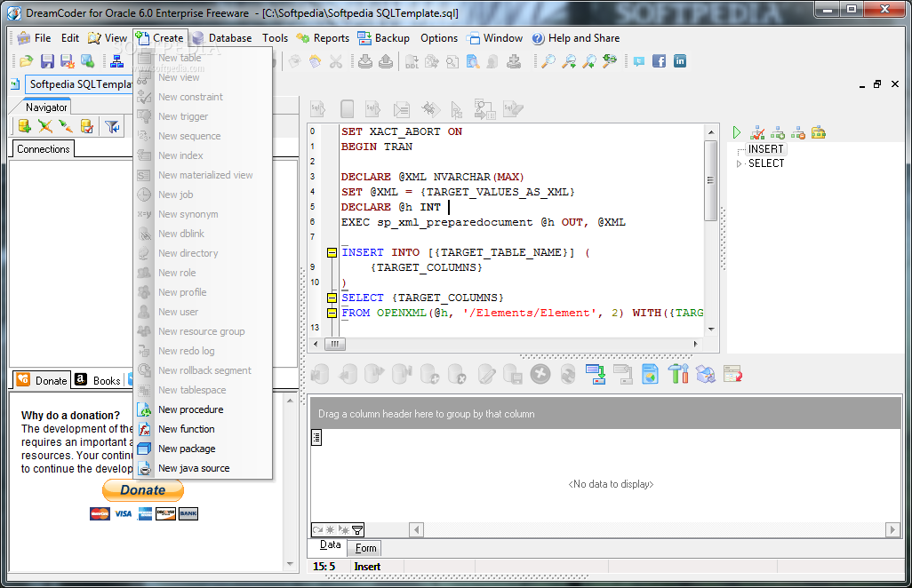Open the Database menu
Screen dimensions: 912x588
click(223, 38)
